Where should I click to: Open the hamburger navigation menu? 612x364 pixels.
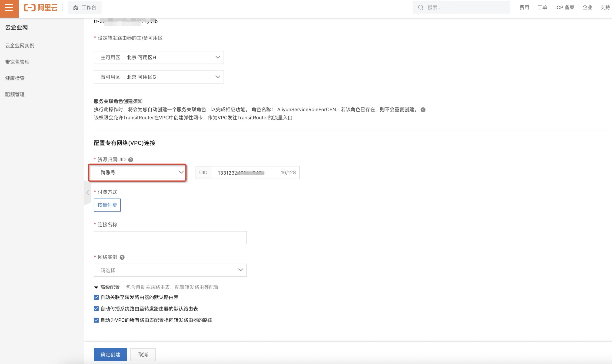[x=9, y=8]
